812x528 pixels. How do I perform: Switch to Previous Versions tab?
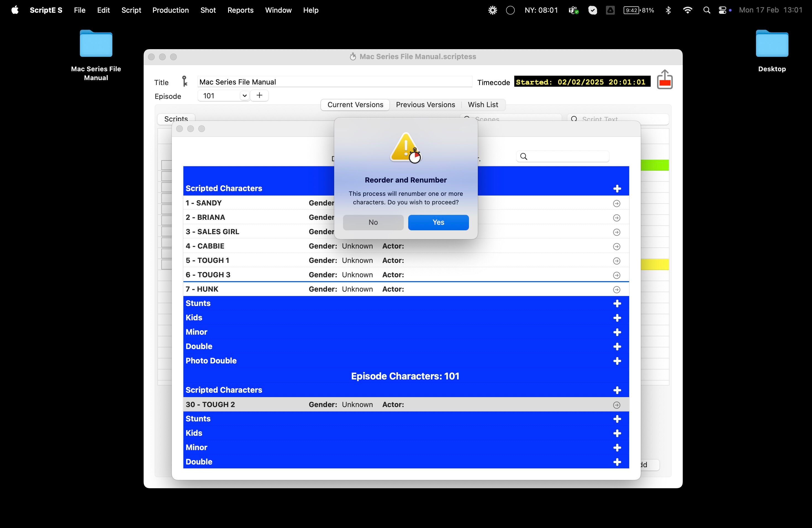click(425, 105)
